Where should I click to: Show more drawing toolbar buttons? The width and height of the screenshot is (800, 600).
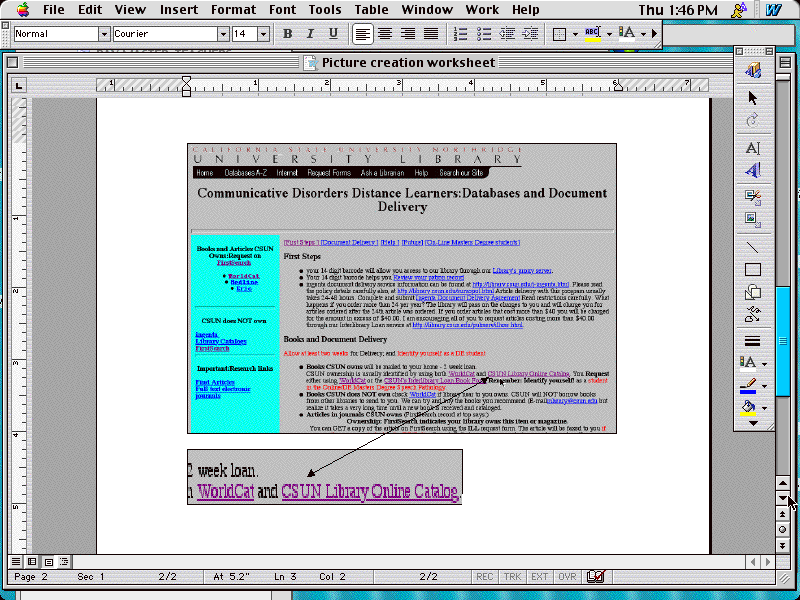[x=753, y=423]
